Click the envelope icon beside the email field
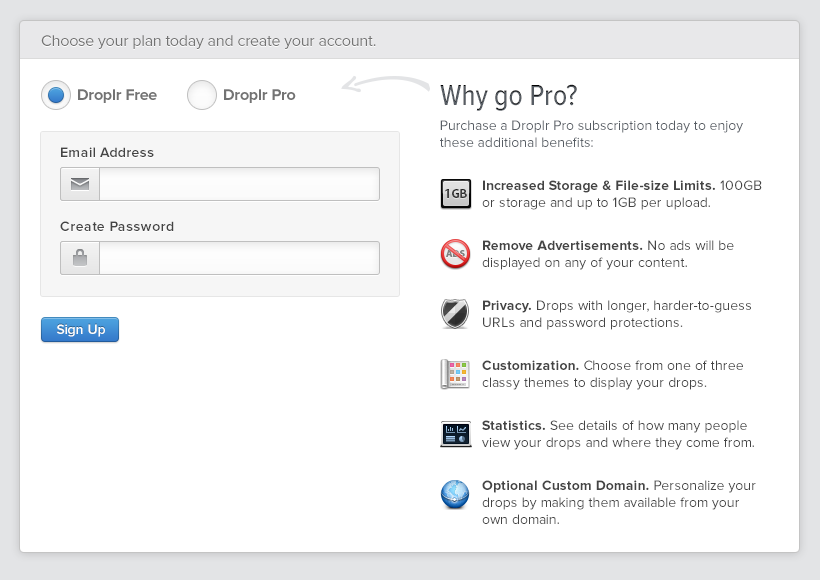The width and height of the screenshot is (820, 580). tap(80, 184)
